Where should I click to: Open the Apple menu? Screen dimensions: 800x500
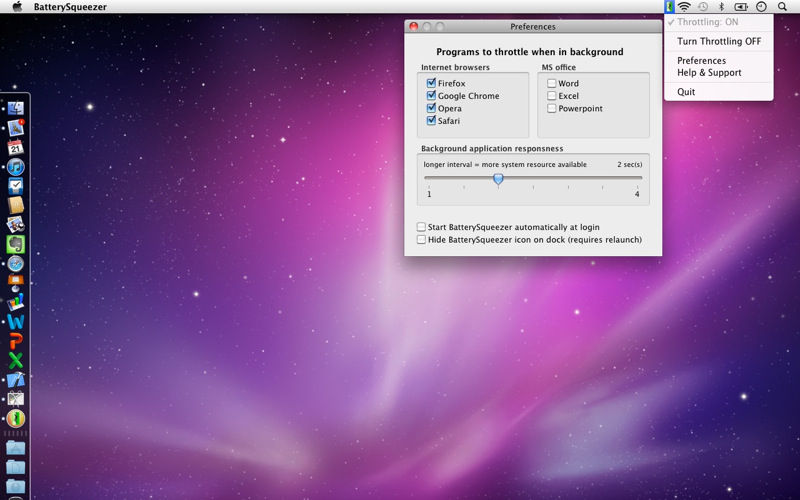(x=17, y=7)
